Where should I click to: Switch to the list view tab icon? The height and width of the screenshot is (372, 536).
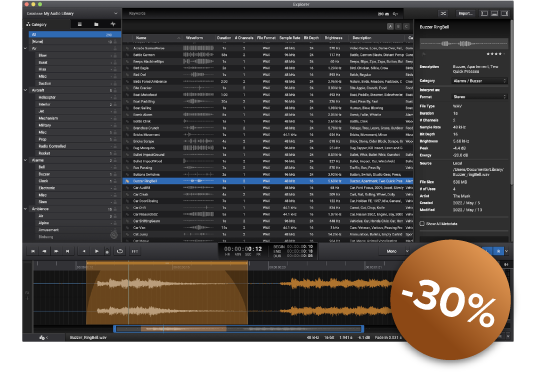[80, 24]
